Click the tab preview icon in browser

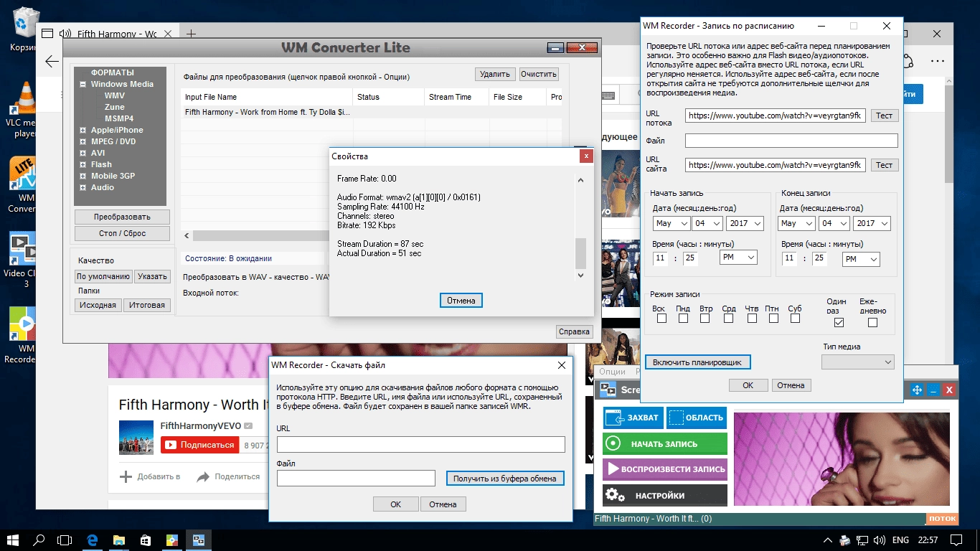click(47, 34)
